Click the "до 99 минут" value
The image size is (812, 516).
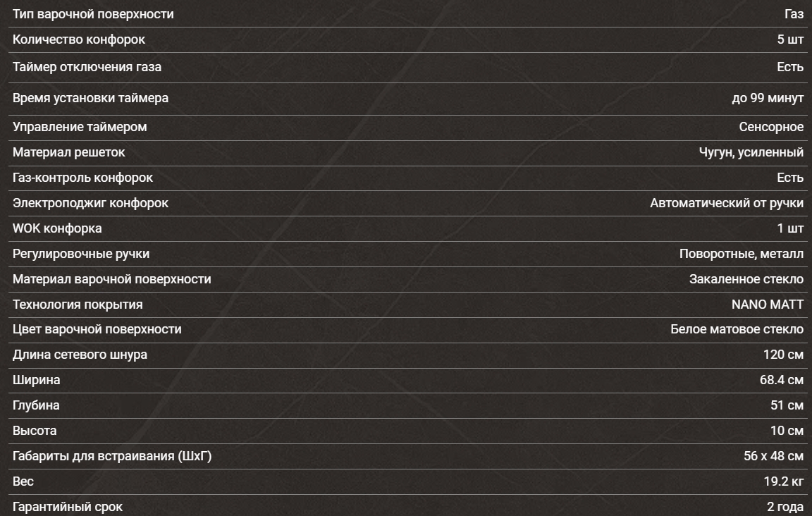tap(768, 98)
